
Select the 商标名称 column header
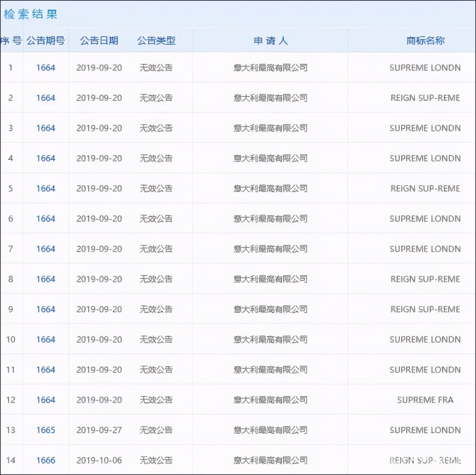pos(425,40)
